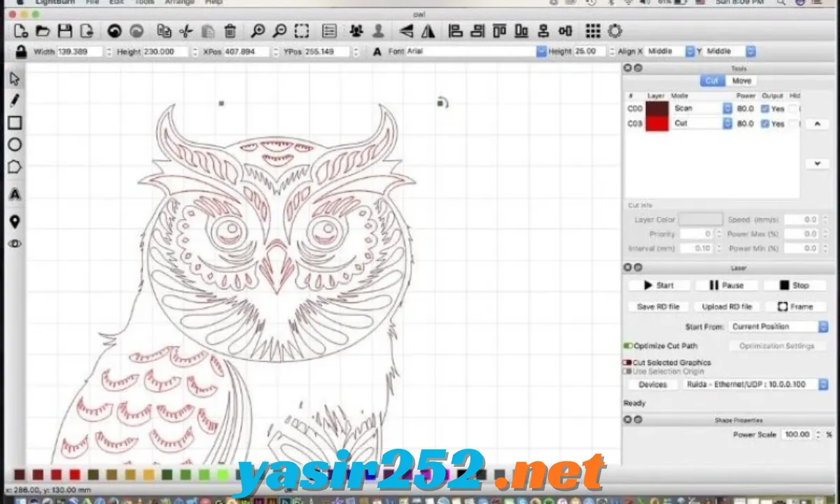Image resolution: width=840 pixels, height=504 pixels.
Task: Select the Ellipse tool
Action: [15, 145]
